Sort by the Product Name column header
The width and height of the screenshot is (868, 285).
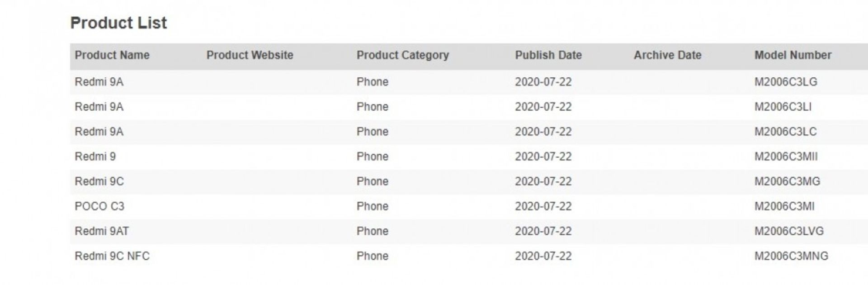[x=112, y=55]
